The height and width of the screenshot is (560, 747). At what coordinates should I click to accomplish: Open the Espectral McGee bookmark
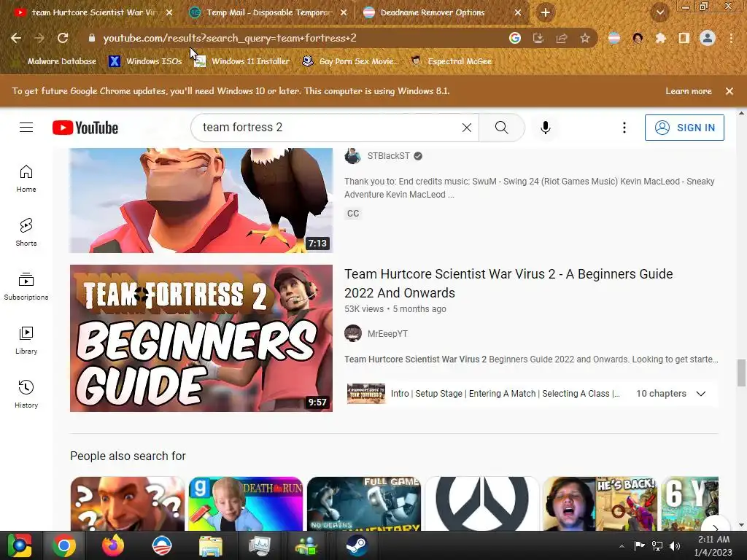click(451, 61)
